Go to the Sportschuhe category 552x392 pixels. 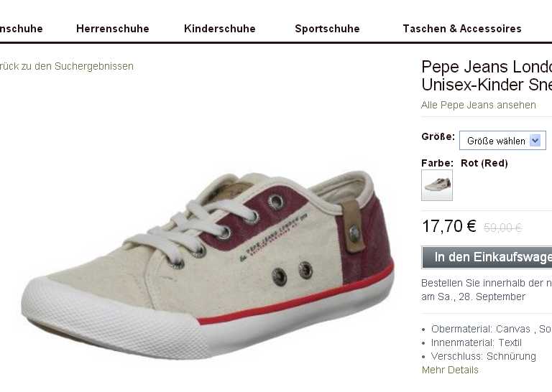328,29
